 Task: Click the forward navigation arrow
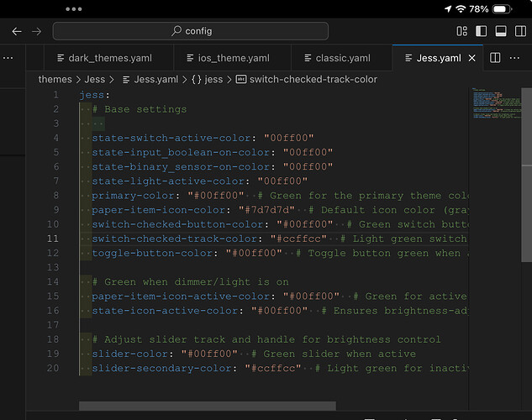pyautogui.click(x=36, y=31)
